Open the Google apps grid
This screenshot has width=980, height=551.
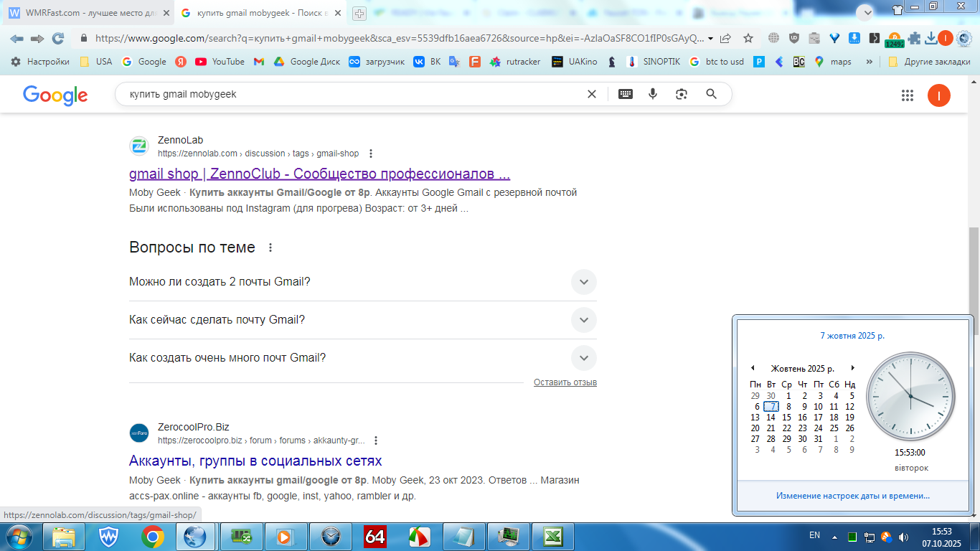(908, 95)
